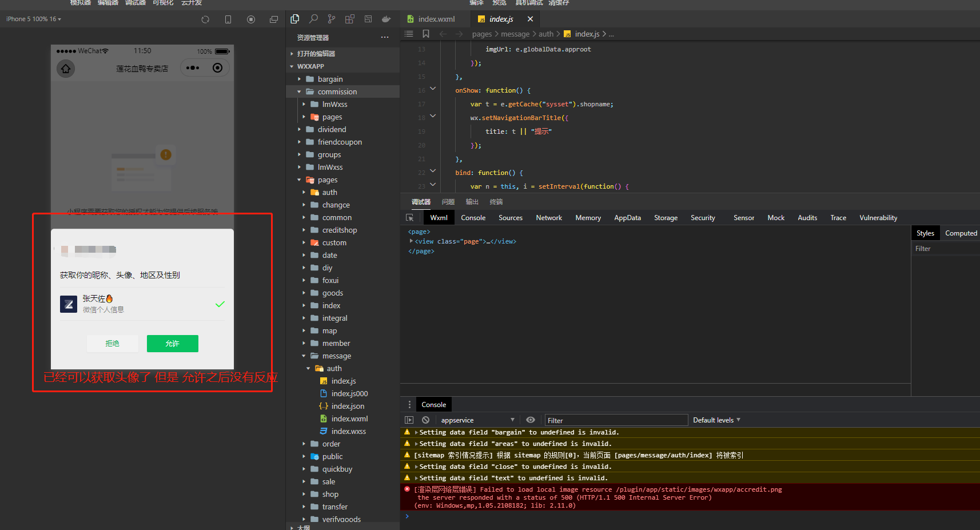
Task: Clear console with the ban icon
Action: (425, 420)
